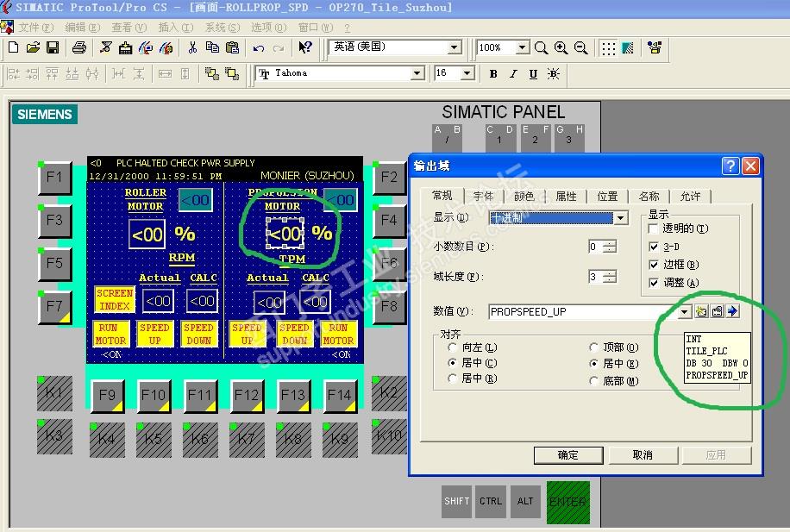This screenshot has width=790, height=532.
Task: Click the blue arrow icon beside value field
Action: (x=732, y=311)
